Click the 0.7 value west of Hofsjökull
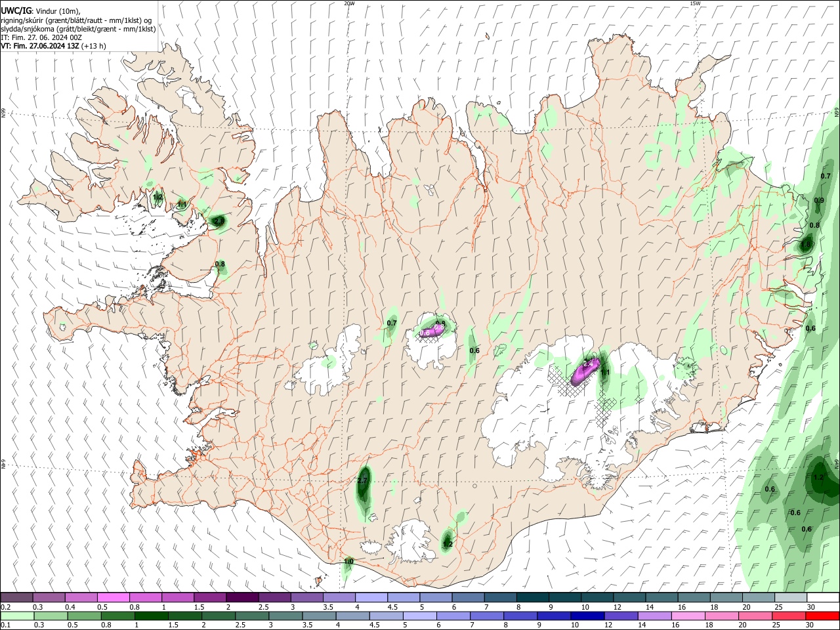The height and width of the screenshot is (630, 840). (392, 323)
